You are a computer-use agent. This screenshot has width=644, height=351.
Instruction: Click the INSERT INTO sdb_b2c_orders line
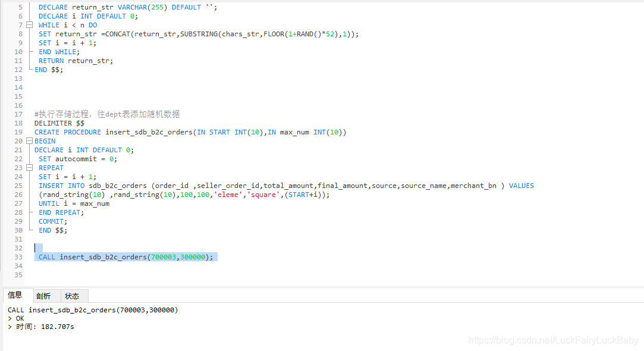tap(285, 186)
